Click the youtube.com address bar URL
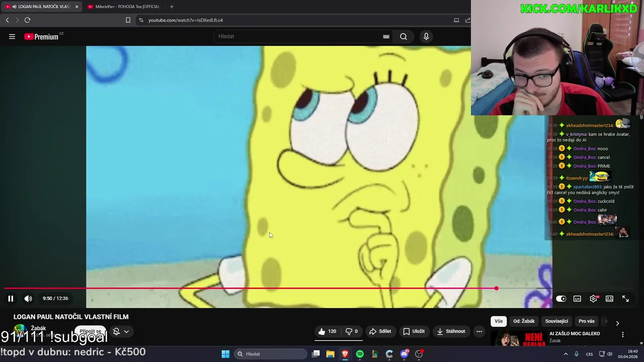Screen dimensions: 644x362 (186, 20)
